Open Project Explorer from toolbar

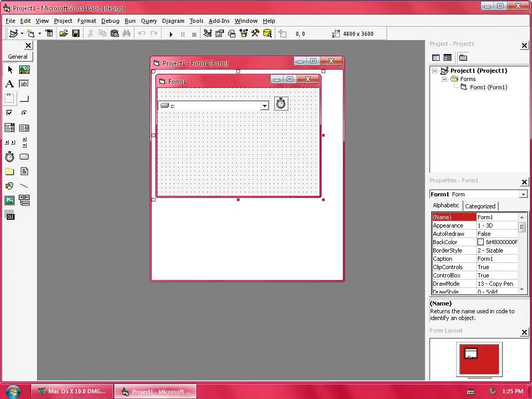pos(208,33)
